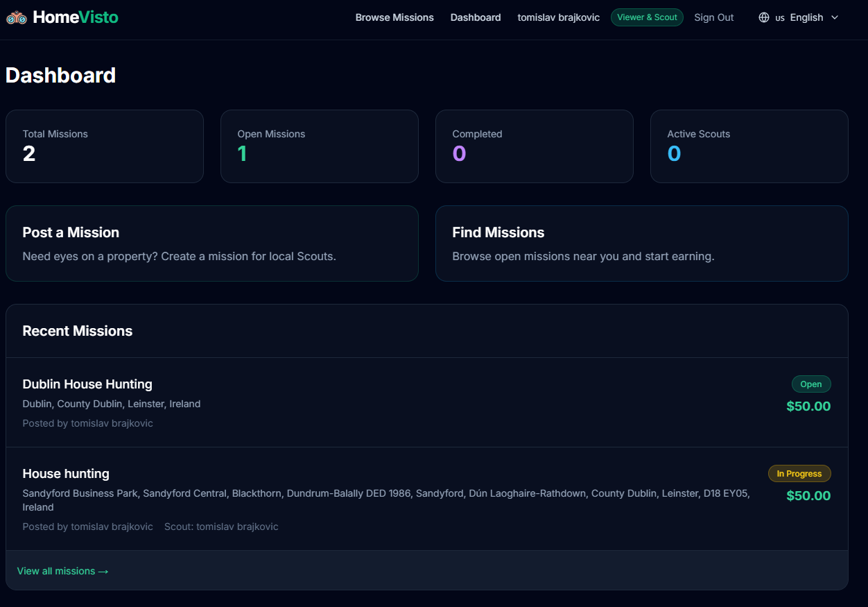Viewport: 868px width, 607px height.
Task: Click the tomislav brajkovic account name
Action: pos(558,17)
